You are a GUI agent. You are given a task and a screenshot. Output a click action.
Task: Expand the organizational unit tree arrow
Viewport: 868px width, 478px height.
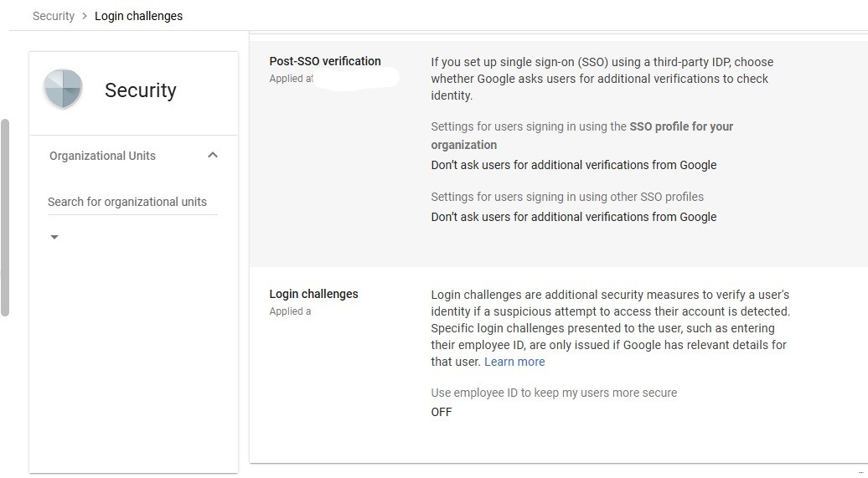54,238
